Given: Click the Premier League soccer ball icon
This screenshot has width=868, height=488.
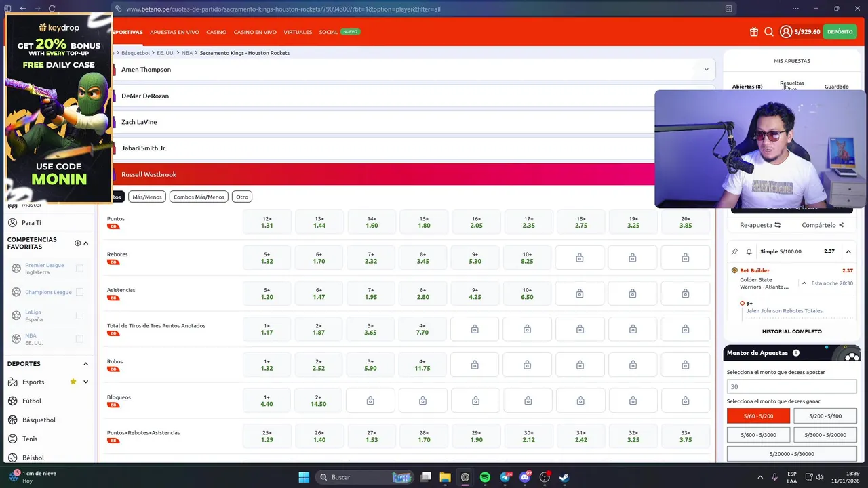Looking at the screenshot, I should click(x=16, y=268).
